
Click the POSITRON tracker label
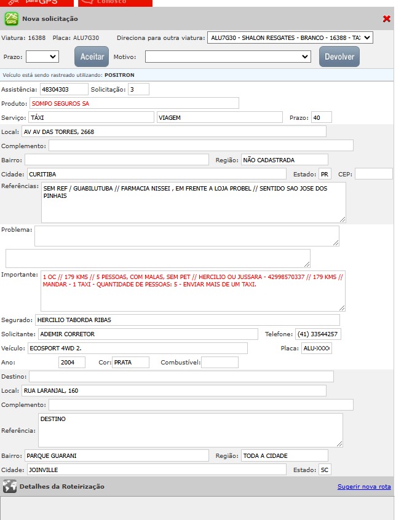coord(119,75)
